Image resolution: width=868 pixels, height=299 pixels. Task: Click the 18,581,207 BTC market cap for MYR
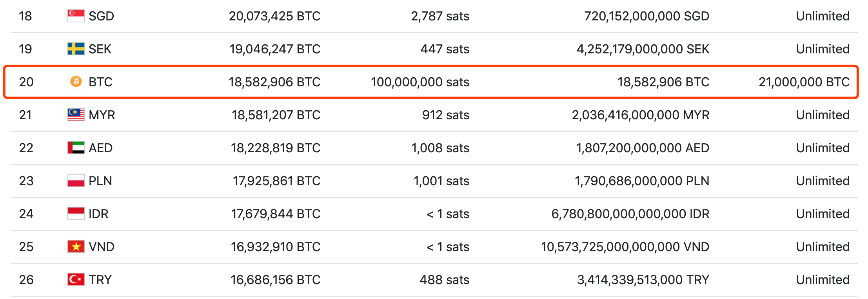click(276, 115)
